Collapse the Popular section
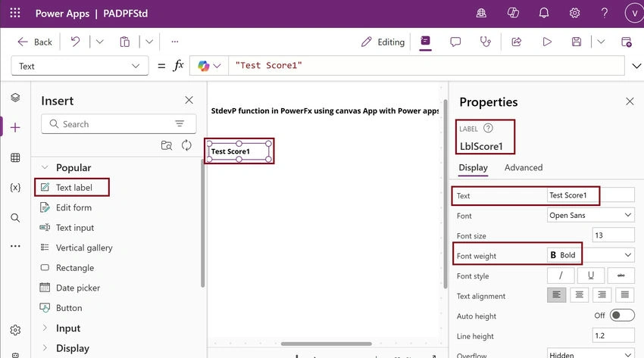This screenshot has width=644, height=358. pyautogui.click(x=45, y=167)
